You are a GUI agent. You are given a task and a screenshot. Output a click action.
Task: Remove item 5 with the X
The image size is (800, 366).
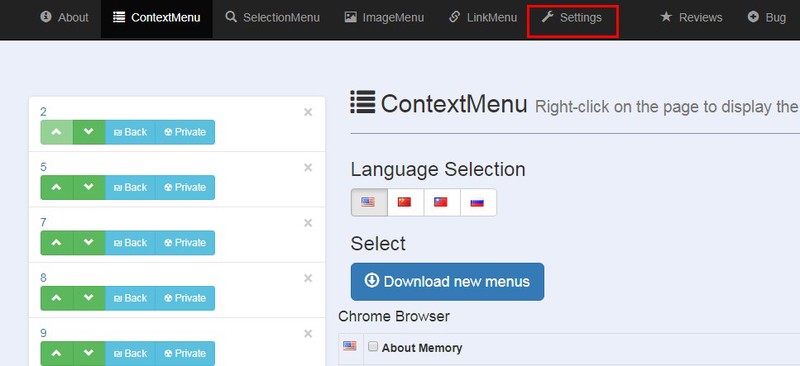(308, 167)
